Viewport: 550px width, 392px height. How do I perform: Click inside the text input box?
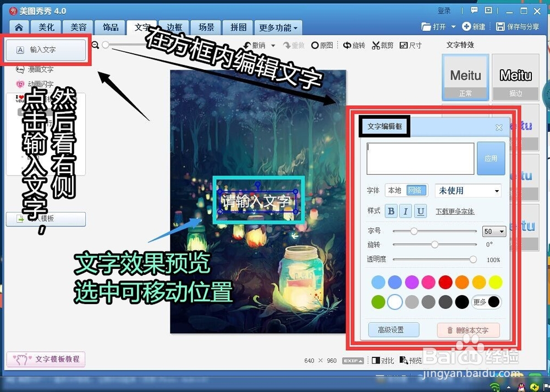tap(420, 158)
